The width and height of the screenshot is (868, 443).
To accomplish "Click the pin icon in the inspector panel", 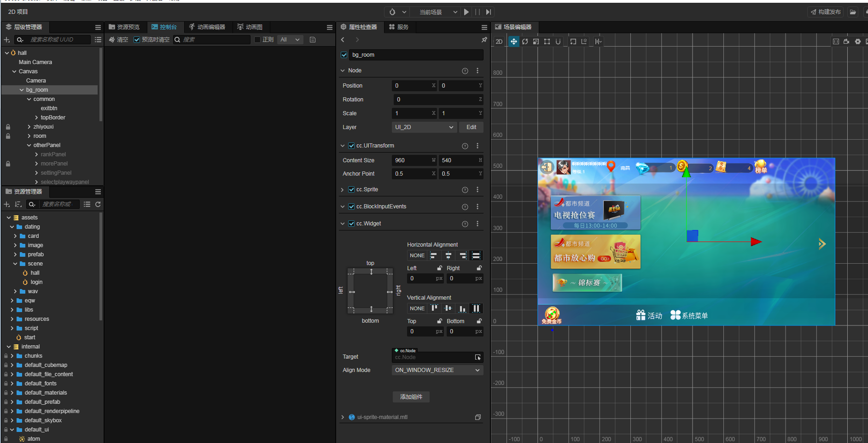I will pyautogui.click(x=484, y=40).
